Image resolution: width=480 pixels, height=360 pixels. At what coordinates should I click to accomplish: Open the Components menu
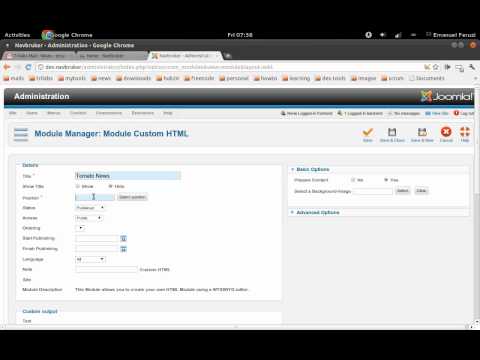109,113
